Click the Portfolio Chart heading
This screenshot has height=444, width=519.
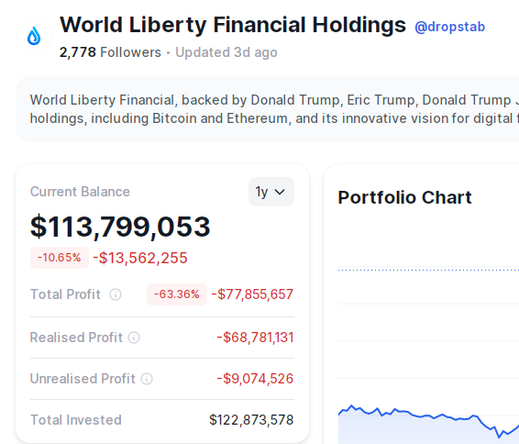(405, 197)
